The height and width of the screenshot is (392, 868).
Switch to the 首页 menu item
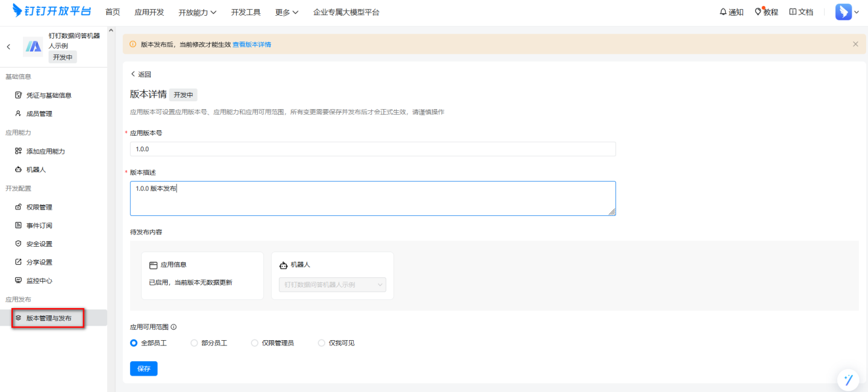(x=112, y=11)
